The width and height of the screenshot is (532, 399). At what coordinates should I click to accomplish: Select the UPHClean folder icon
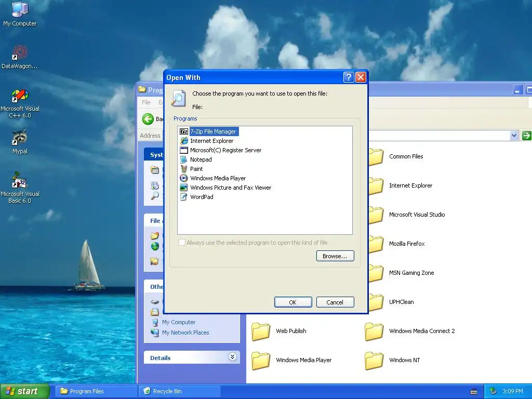tap(376, 302)
